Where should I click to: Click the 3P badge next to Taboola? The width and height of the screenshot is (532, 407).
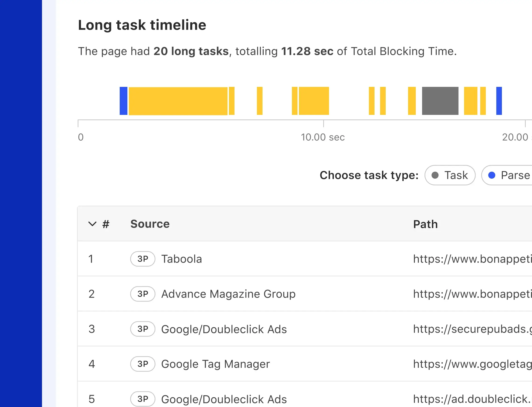pos(143,259)
